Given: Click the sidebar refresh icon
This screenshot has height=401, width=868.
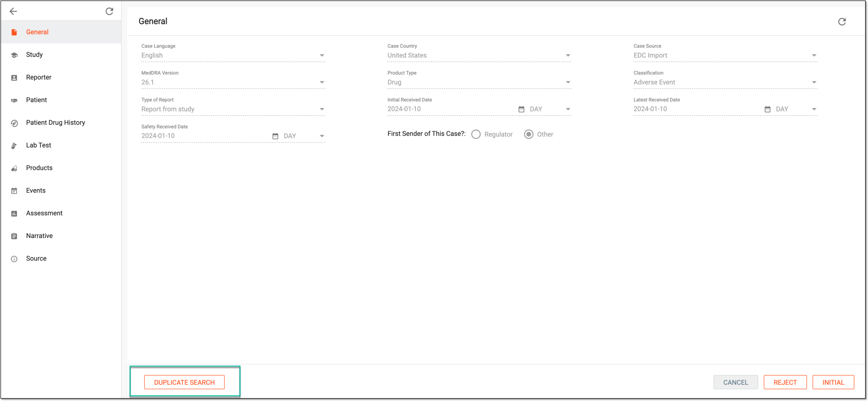Looking at the screenshot, I should [x=109, y=11].
